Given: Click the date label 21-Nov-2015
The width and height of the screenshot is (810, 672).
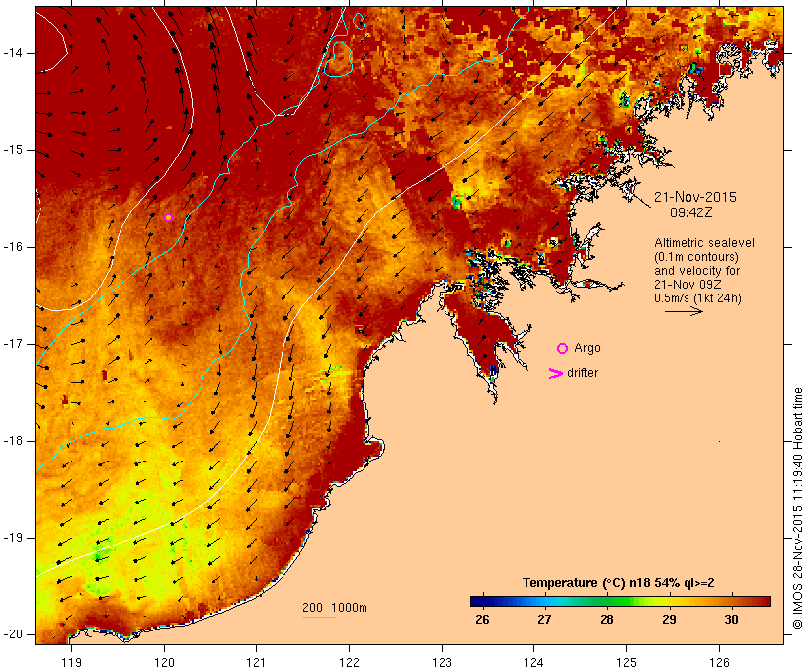Looking at the screenshot, I should pyautogui.click(x=695, y=197).
